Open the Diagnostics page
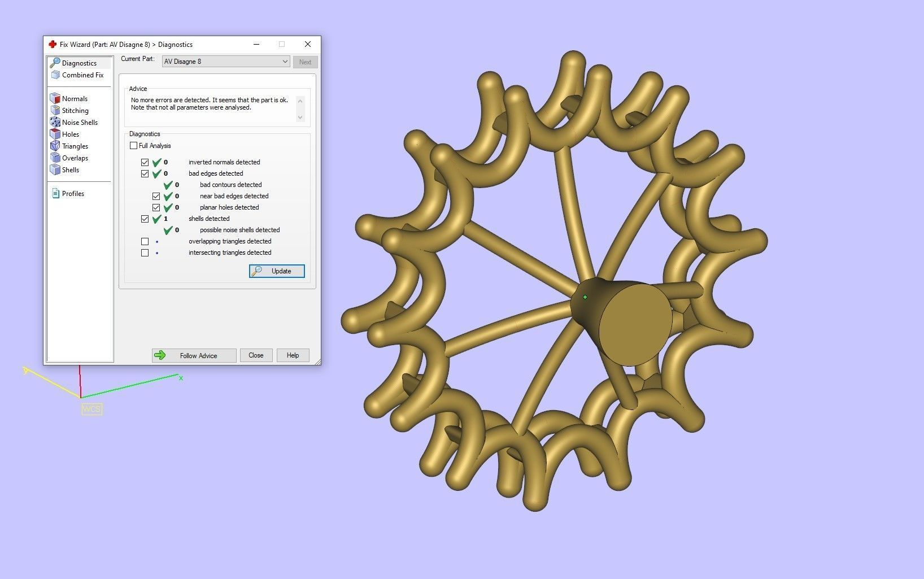The width and height of the screenshot is (924, 579). tap(79, 63)
